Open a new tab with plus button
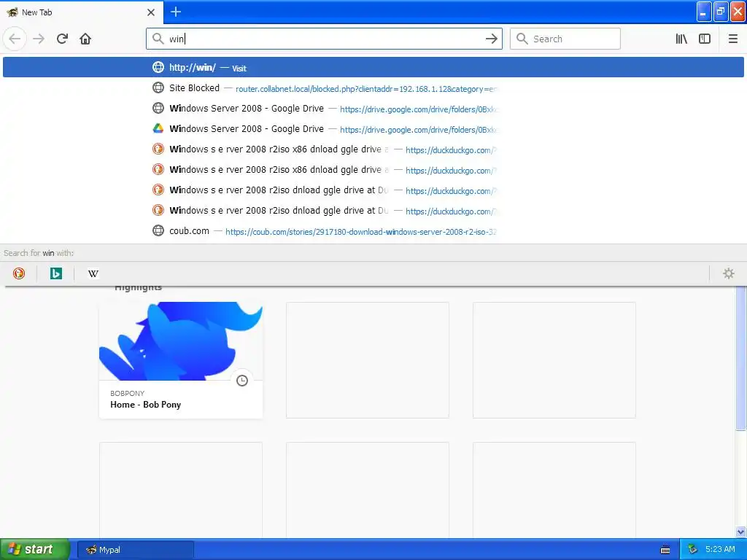This screenshot has height=560, width=747. (x=176, y=12)
